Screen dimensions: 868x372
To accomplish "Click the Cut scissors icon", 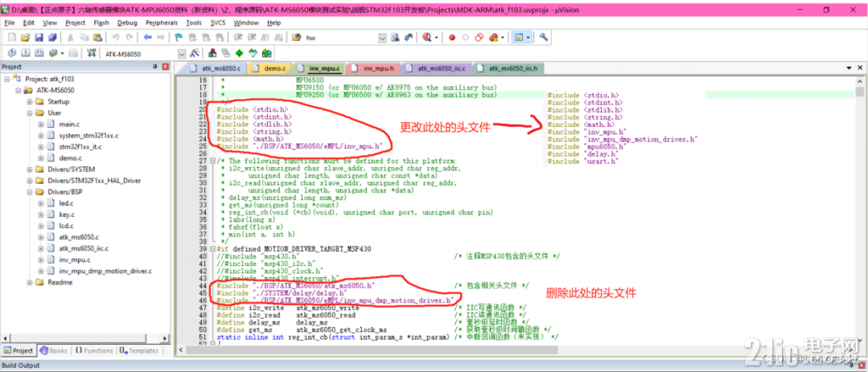I will (71, 38).
